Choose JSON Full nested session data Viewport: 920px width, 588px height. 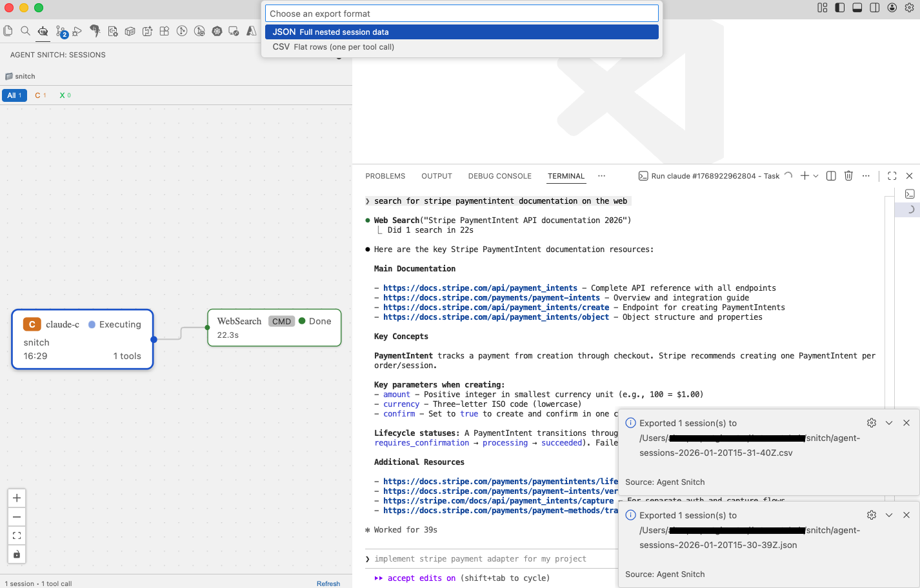[x=462, y=32]
